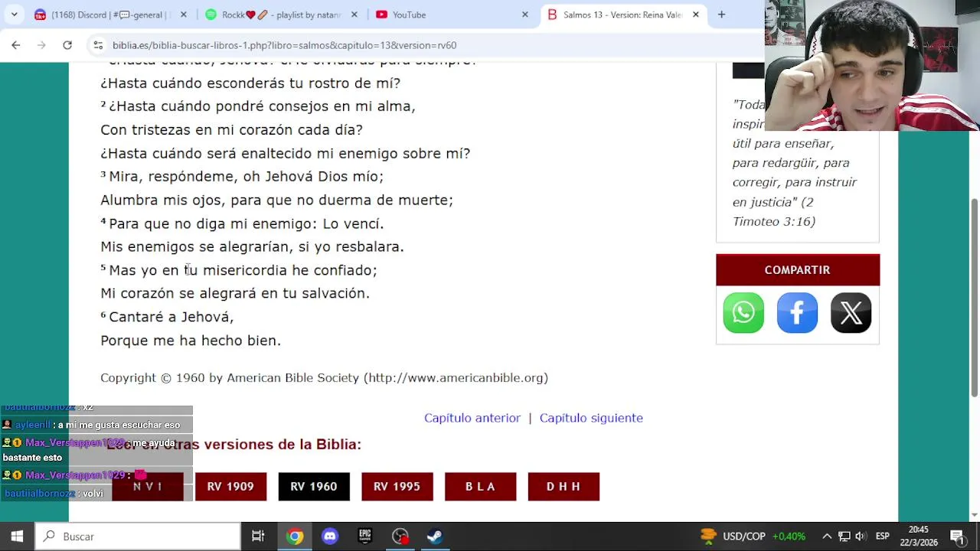
Task: Open site information icon in address bar
Action: click(x=98, y=45)
